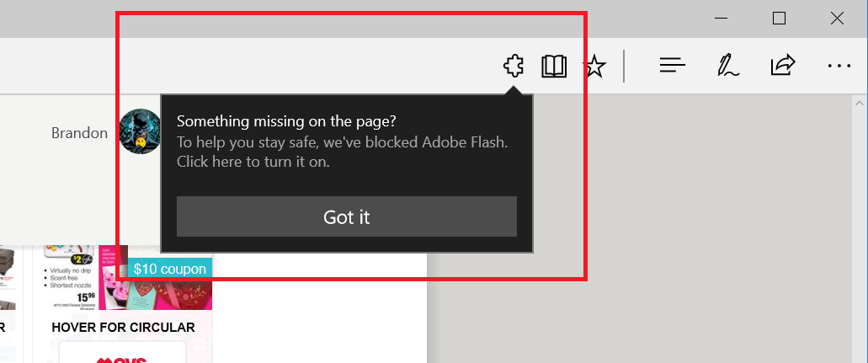868x363 pixels.
Task: Click the blocked Adobe Flash puzzle icon
Action: [513, 66]
